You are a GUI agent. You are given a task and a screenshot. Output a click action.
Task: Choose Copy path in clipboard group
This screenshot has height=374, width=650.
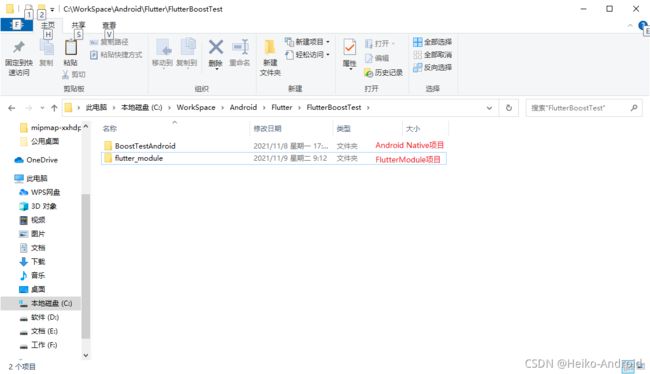[x=109, y=42]
